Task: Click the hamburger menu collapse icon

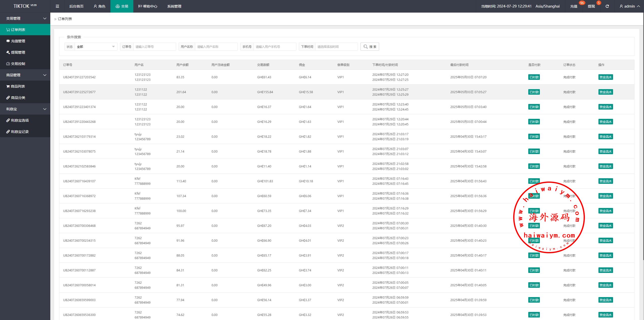Action: click(57, 6)
